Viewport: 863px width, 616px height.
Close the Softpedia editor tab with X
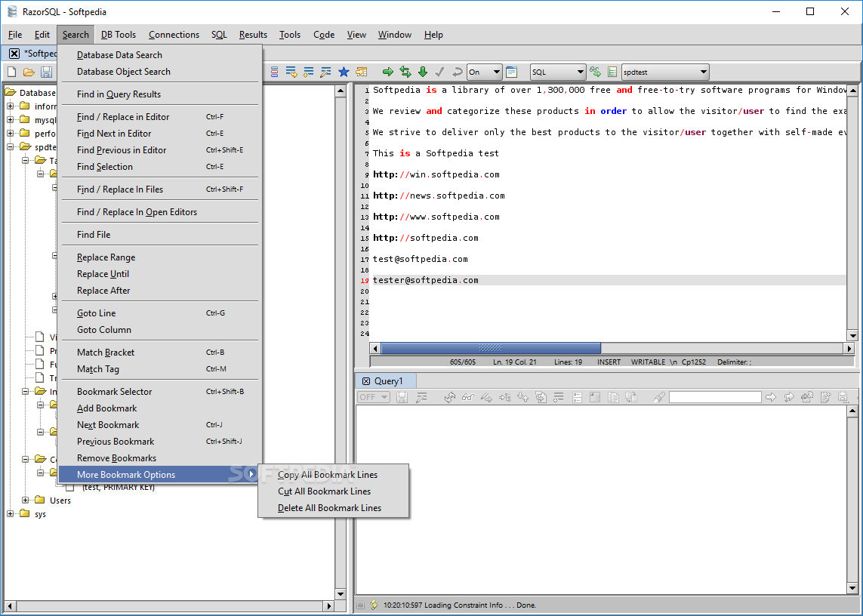(x=14, y=54)
